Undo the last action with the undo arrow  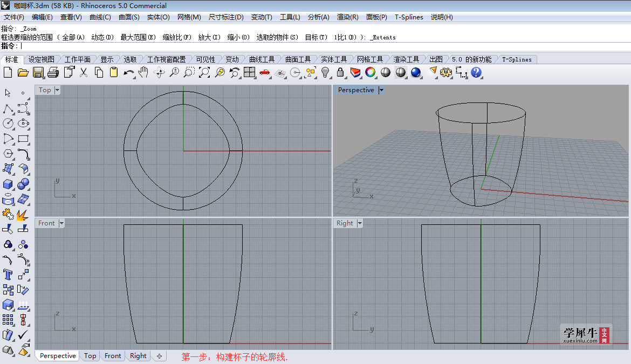pyautogui.click(x=129, y=72)
